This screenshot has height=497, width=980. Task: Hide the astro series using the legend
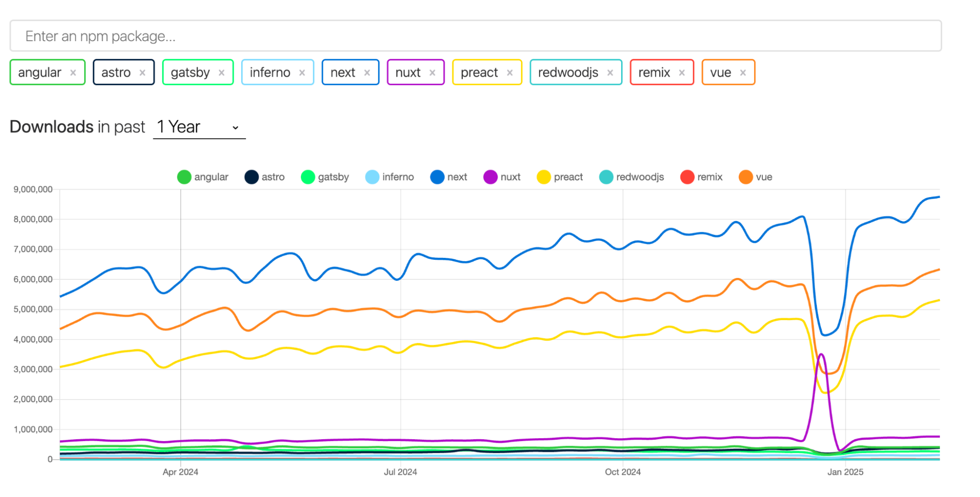click(265, 177)
